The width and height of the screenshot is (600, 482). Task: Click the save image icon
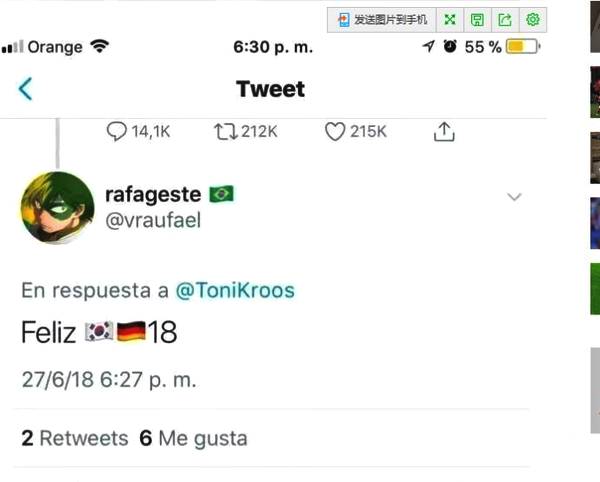[478, 19]
